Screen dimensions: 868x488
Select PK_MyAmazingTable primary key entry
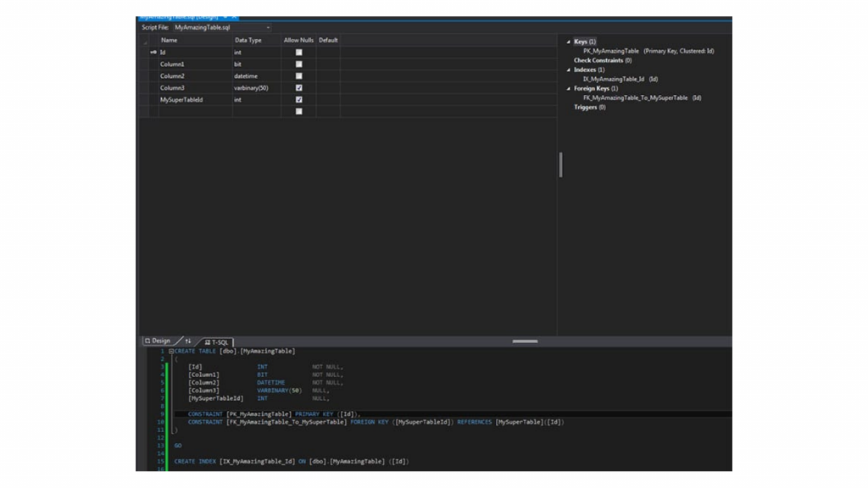click(648, 51)
